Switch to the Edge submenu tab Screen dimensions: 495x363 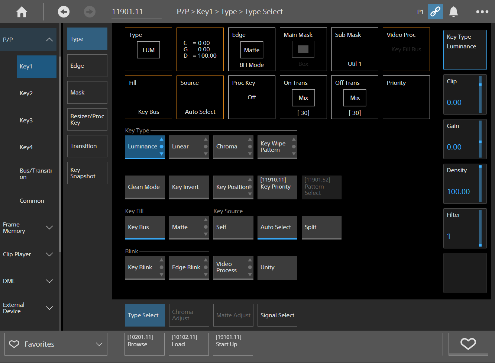pyautogui.click(x=87, y=66)
